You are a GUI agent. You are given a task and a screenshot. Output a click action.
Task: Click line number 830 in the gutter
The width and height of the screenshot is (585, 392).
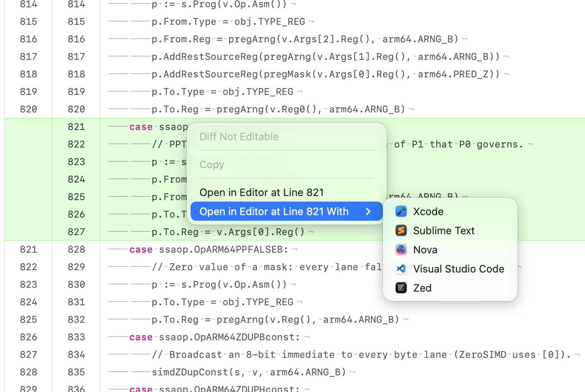tap(77, 284)
